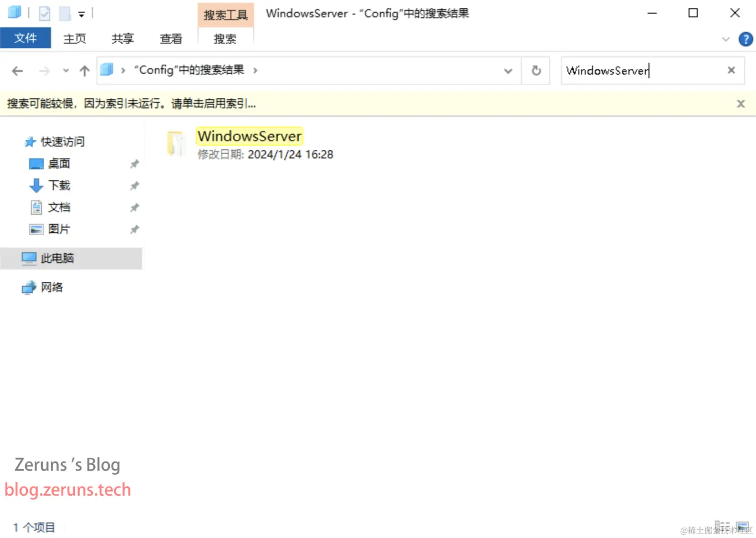Click the address bar path "Config"中的搜索结果
Screen dimensions: 756x538
(189, 70)
